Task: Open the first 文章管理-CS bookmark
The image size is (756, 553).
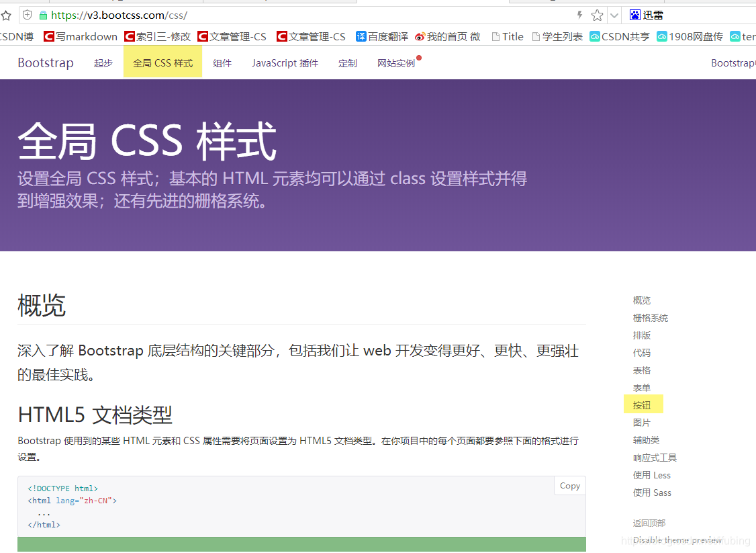Action: point(232,37)
